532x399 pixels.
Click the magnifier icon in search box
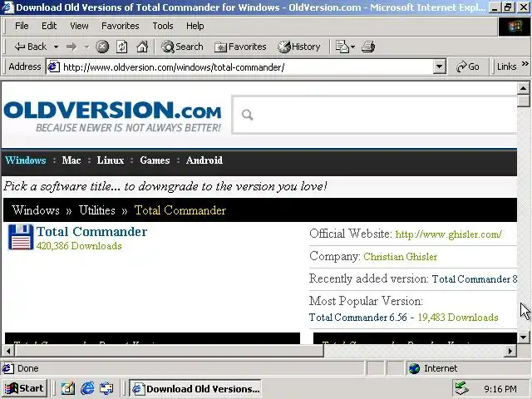point(248,115)
